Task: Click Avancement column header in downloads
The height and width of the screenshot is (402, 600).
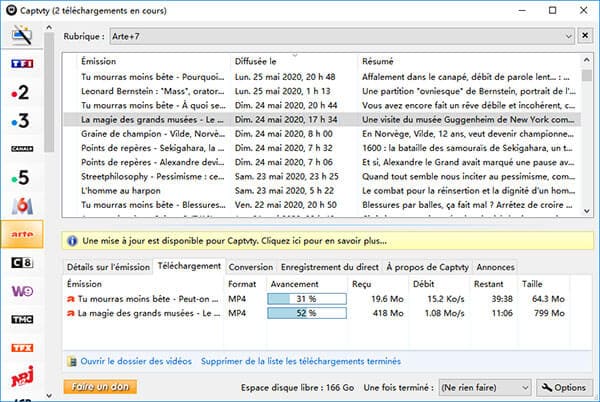Action: (x=294, y=284)
